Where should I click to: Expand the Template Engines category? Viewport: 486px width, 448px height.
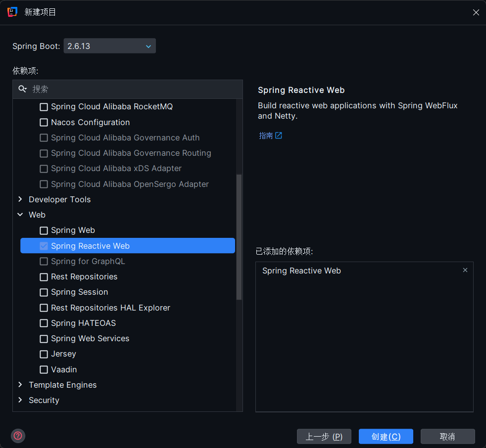[x=20, y=385]
